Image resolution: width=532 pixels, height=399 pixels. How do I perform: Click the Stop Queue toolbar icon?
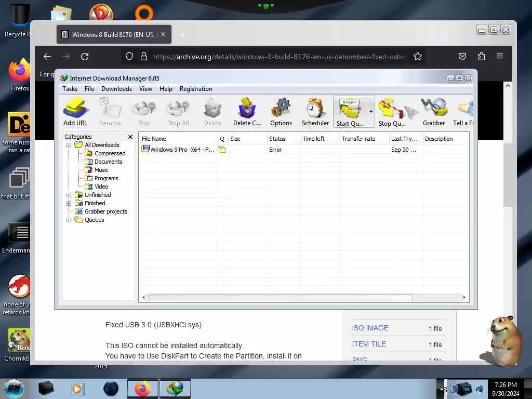[x=392, y=112]
